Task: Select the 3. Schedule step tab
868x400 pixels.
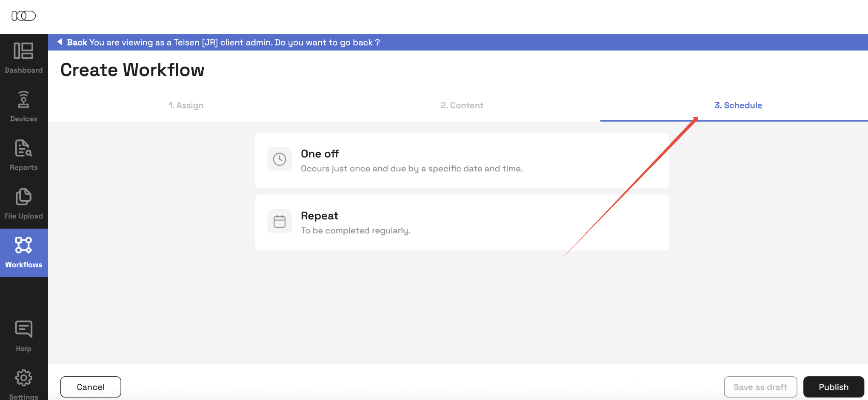Action: tap(738, 105)
